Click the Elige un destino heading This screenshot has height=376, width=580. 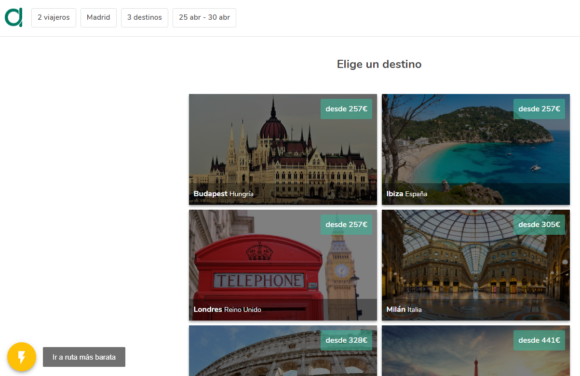[379, 64]
